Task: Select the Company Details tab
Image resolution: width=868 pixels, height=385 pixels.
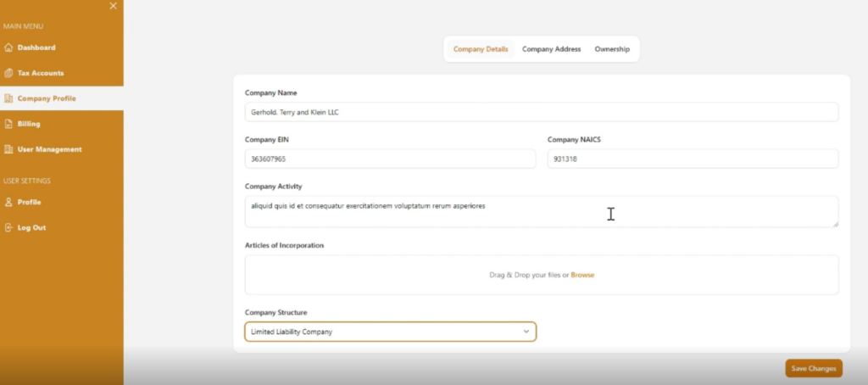Action: [481, 49]
